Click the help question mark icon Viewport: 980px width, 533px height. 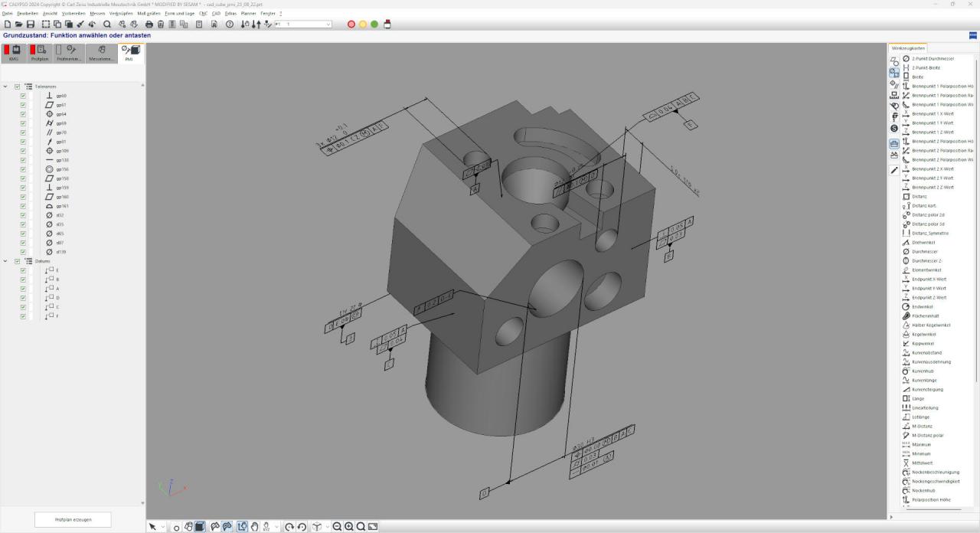(229, 25)
